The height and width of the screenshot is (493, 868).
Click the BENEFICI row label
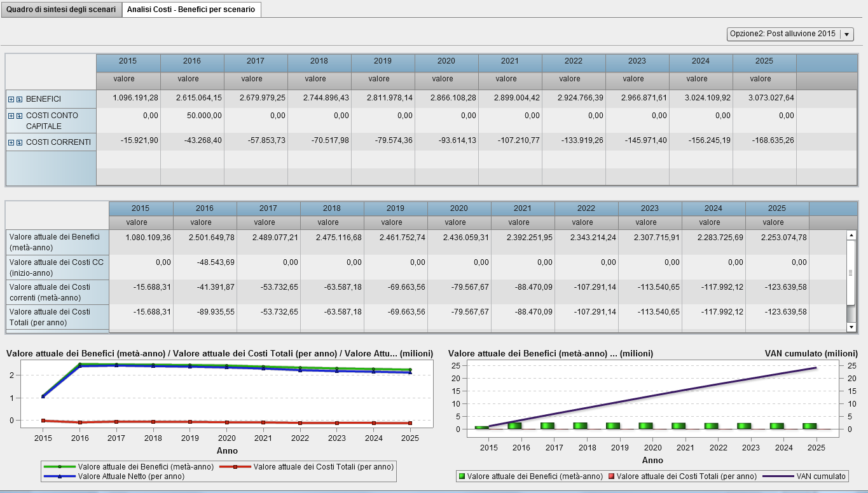pyautogui.click(x=43, y=99)
